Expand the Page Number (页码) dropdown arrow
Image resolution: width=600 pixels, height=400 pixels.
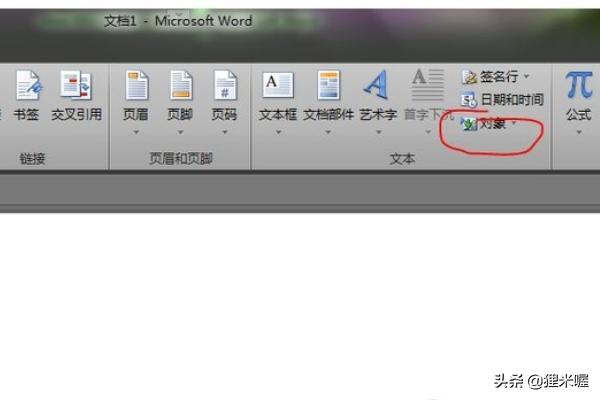point(225,132)
